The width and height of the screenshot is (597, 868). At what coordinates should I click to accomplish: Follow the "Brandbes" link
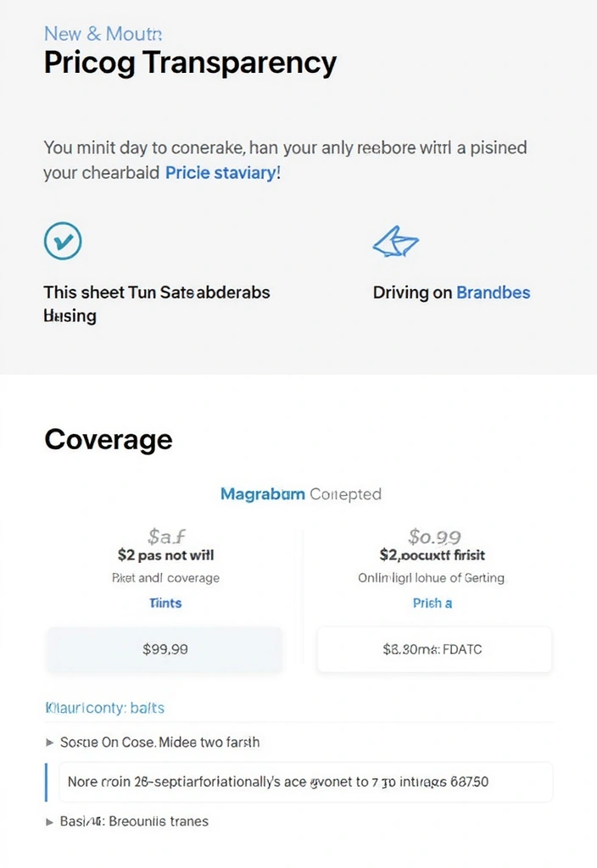(493, 292)
